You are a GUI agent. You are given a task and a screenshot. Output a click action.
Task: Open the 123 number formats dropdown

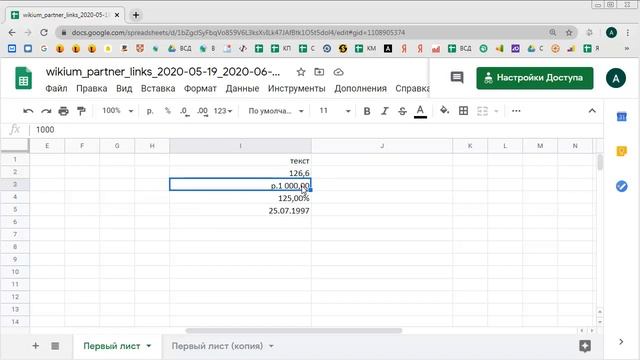click(x=223, y=111)
